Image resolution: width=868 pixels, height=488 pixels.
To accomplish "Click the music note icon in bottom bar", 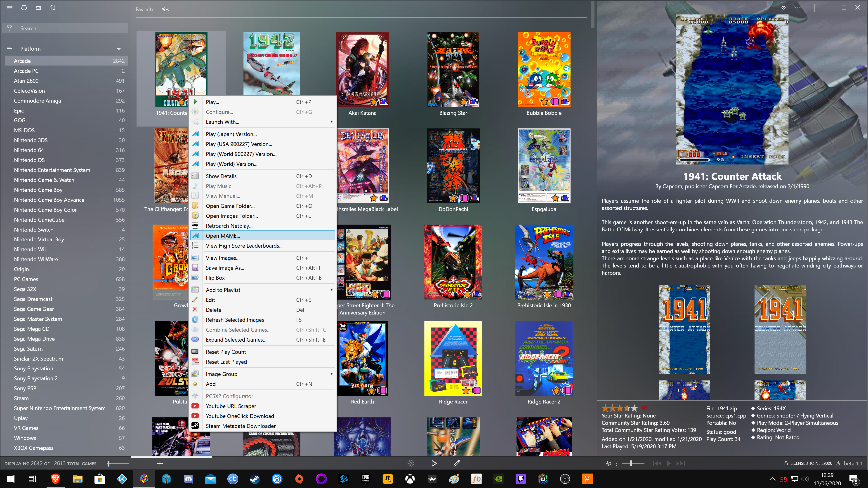I will point(608,463).
